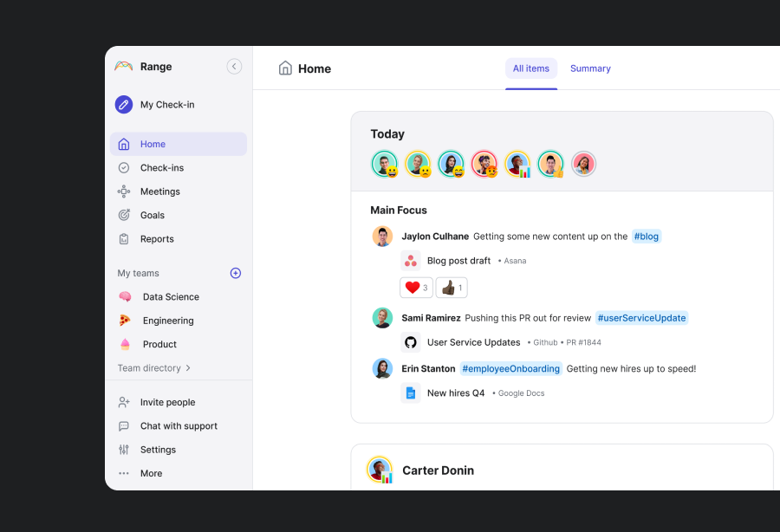Click the Goals target icon
This screenshot has height=532, width=780.
point(124,215)
